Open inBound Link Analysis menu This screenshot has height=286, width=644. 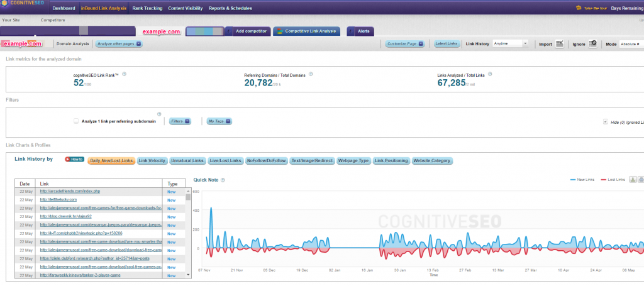pyautogui.click(x=104, y=8)
